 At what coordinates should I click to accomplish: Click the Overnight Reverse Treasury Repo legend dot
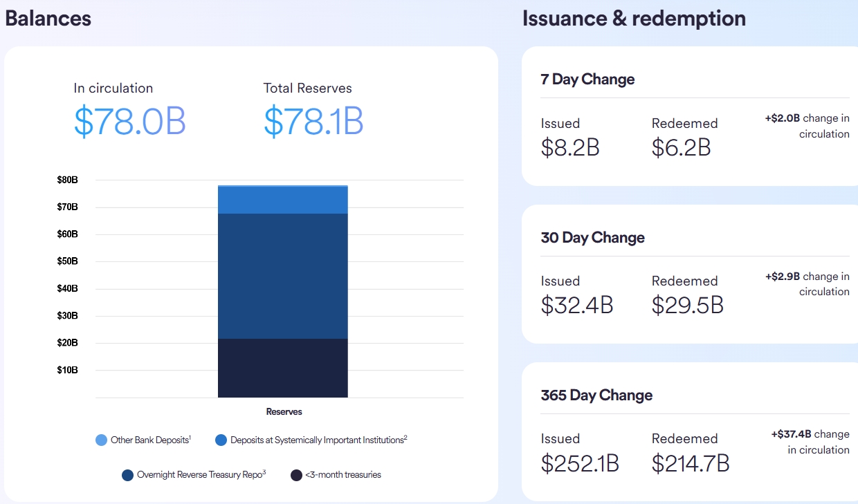(127, 475)
